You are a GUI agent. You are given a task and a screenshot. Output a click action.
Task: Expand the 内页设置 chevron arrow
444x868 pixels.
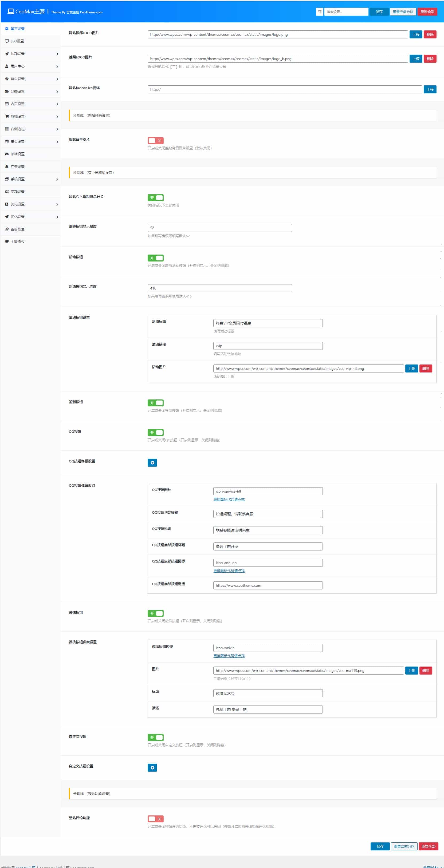click(x=57, y=104)
